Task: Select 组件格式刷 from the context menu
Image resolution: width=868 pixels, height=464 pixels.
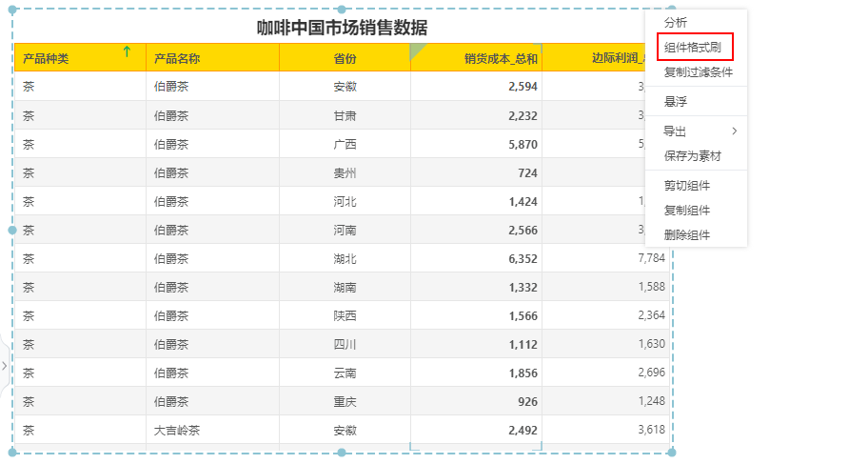Action: [698, 47]
